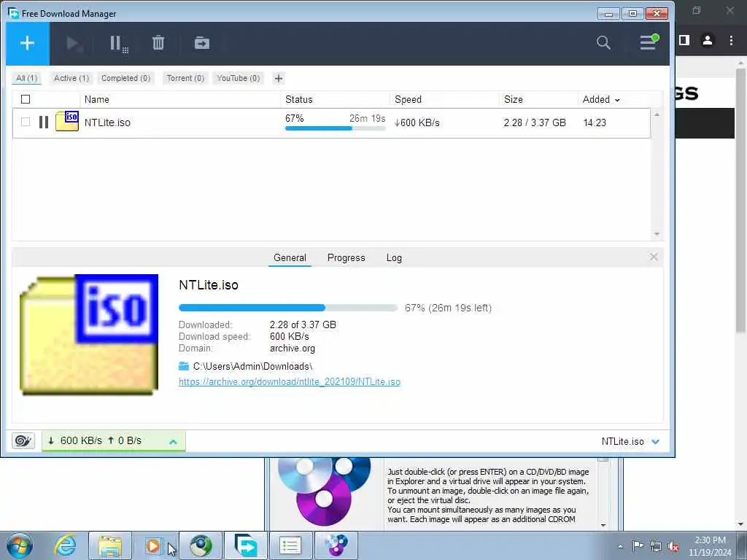Click the NTLite.iso file type icon in list
This screenshot has height=560, width=747.
click(x=66, y=122)
